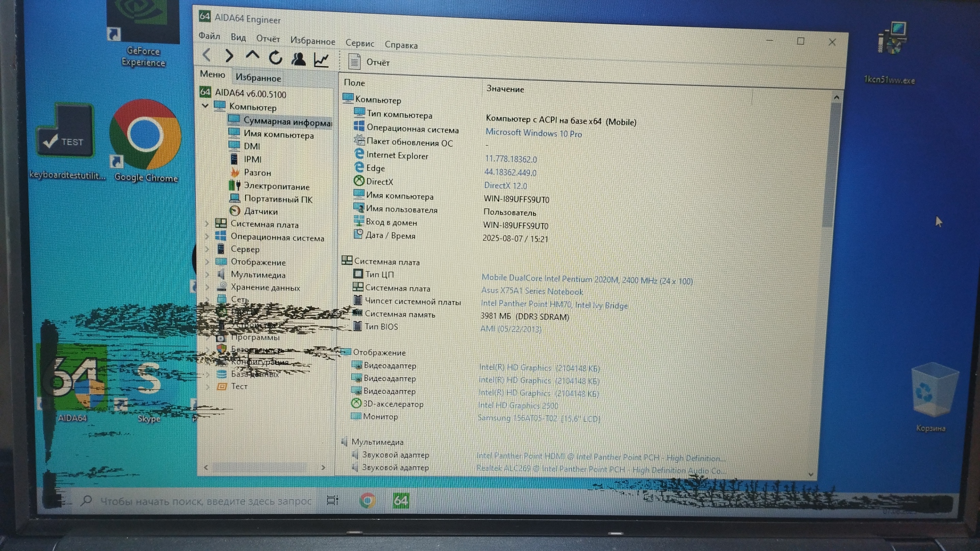Open user manager icon in toolbar

pyautogui.click(x=299, y=59)
